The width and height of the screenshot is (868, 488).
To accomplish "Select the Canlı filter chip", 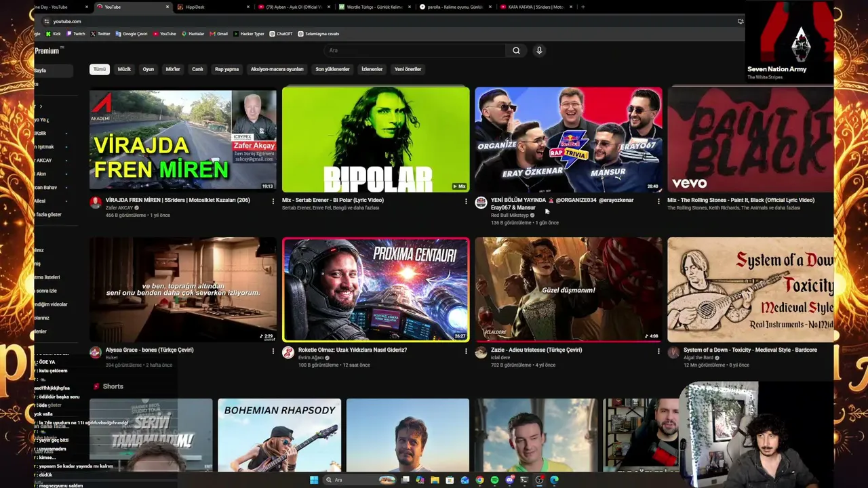I will click(197, 69).
